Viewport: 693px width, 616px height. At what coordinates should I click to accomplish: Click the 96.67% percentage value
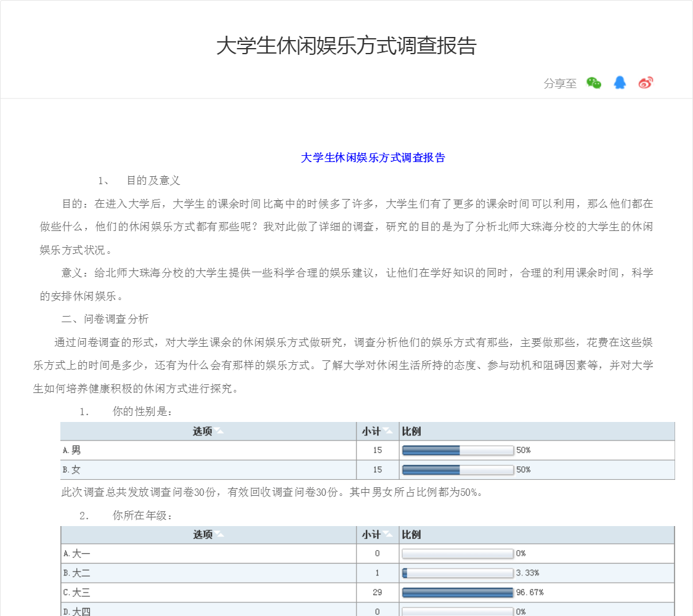coord(530,593)
